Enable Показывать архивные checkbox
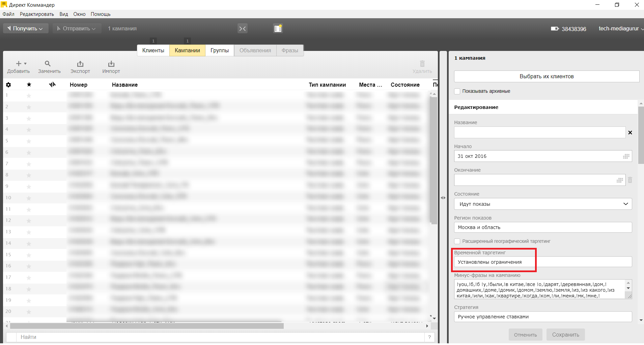 (457, 91)
